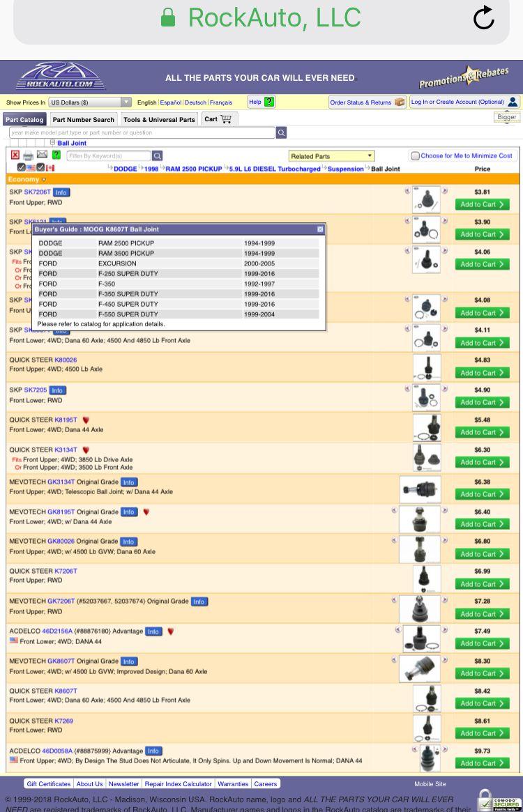Open the Related Parts dropdown
This screenshot has width=523, height=812.
tap(331, 156)
